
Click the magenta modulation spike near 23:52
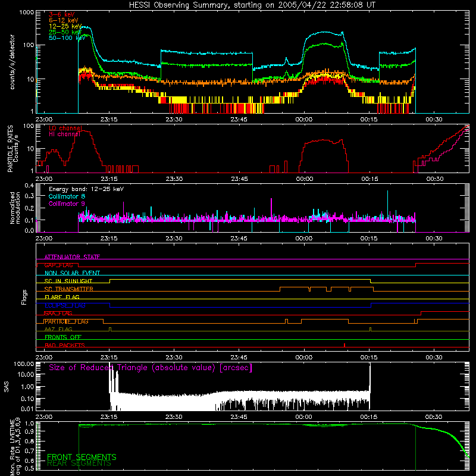pyautogui.click(x=271, y=209)
